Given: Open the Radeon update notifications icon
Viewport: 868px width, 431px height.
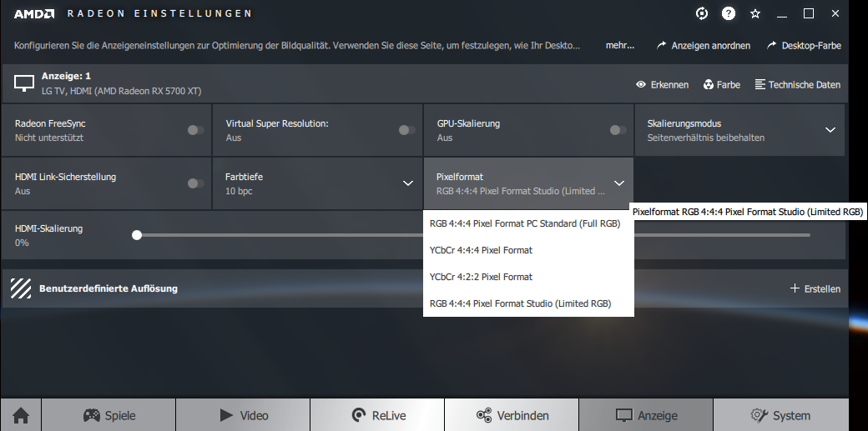Looking at the screenshot, I should pos(701,14).
